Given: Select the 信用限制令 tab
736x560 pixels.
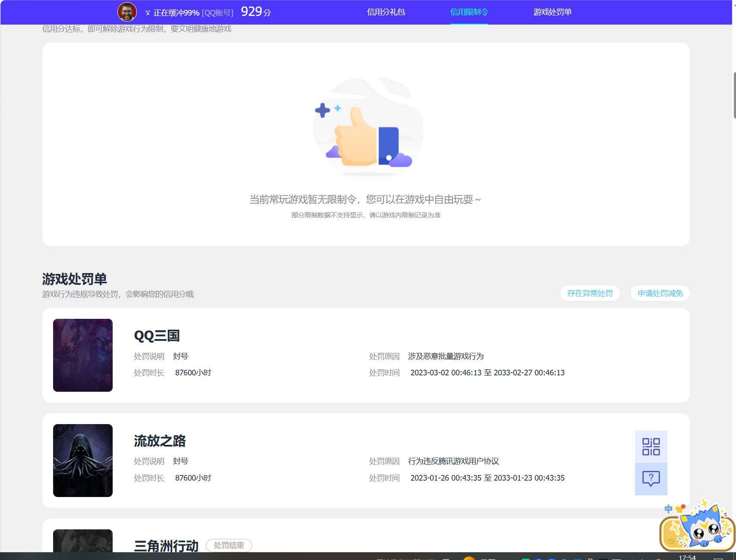Looking at the screenshot, I should (469, 12).
